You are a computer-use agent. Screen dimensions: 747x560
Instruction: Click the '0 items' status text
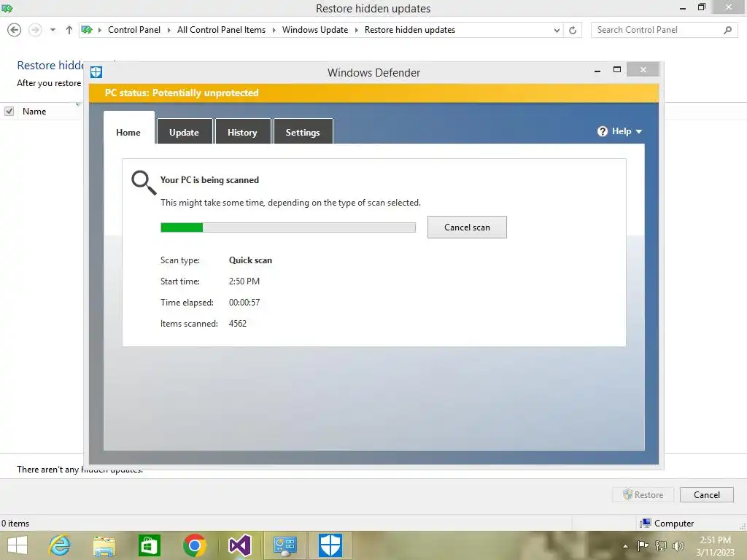click(15, 524)
